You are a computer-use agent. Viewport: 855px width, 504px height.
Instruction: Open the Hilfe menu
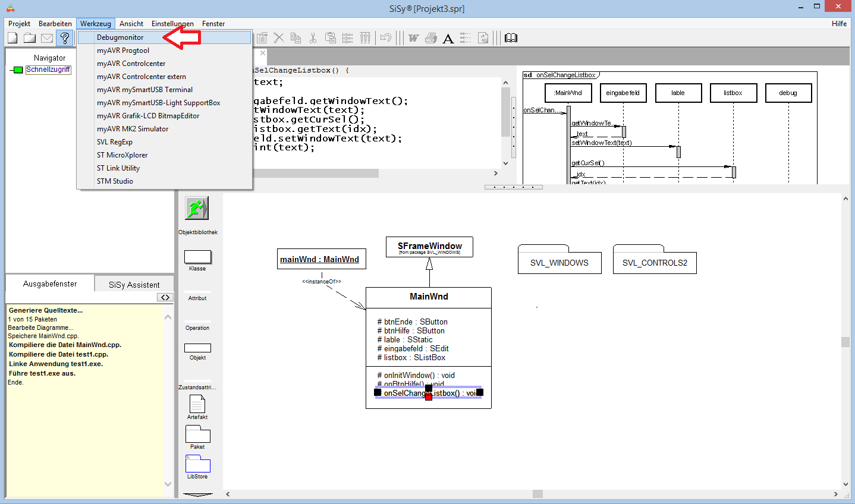[x=839, y=24]
